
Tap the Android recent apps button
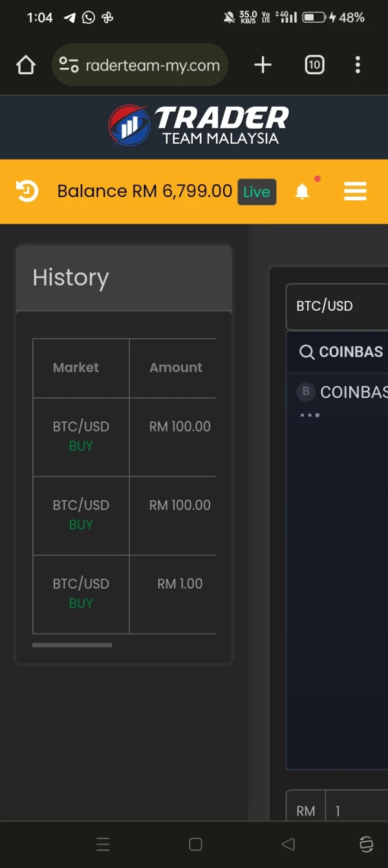click(x=103, y=844)
